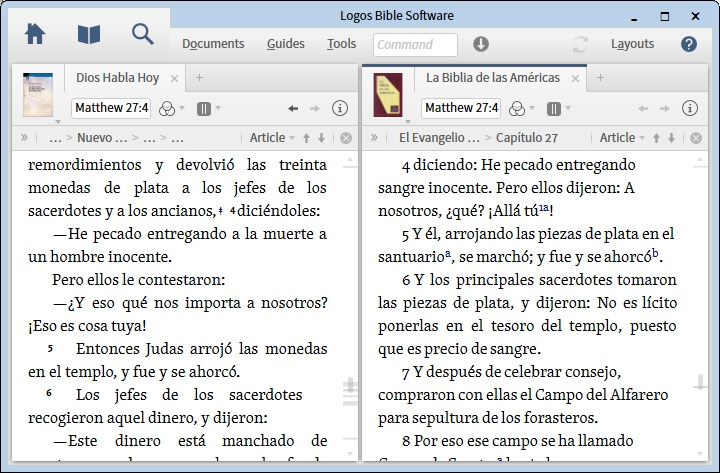
Task: Click the Dios Habla Hoy book cover thumbnail
Action: 38,95
